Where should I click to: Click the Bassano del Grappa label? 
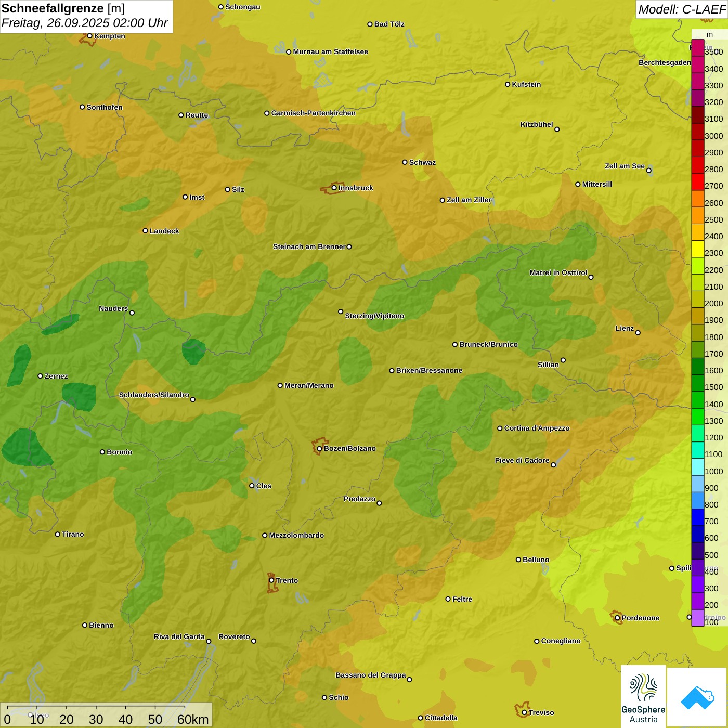coord(371,675)
